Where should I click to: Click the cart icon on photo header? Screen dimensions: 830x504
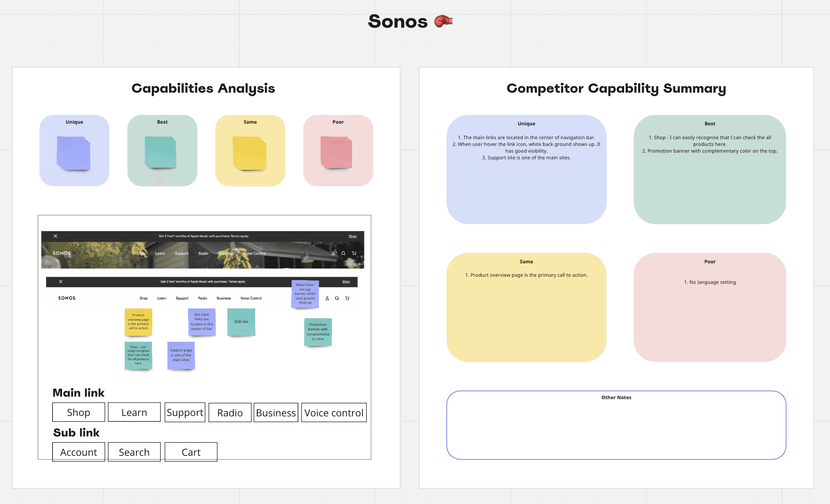pos(354,253)
